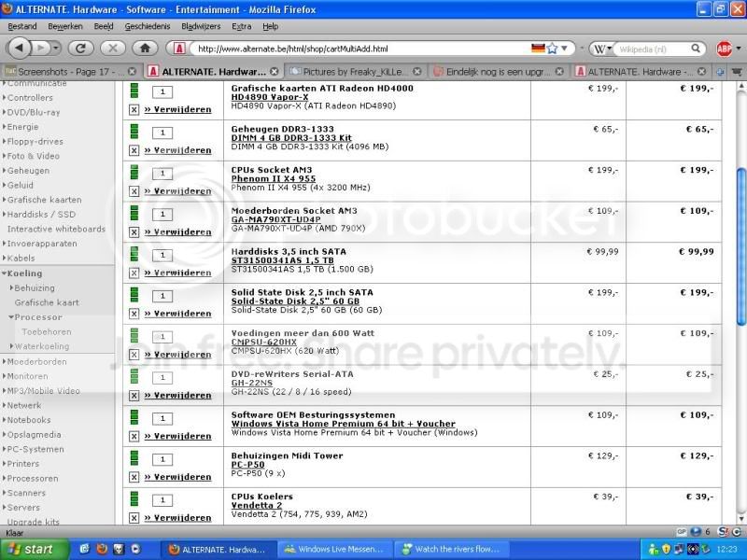Viewport: 747px width, 560px height.
Task: Open the Bewerken menu
Action: (65, 27)
